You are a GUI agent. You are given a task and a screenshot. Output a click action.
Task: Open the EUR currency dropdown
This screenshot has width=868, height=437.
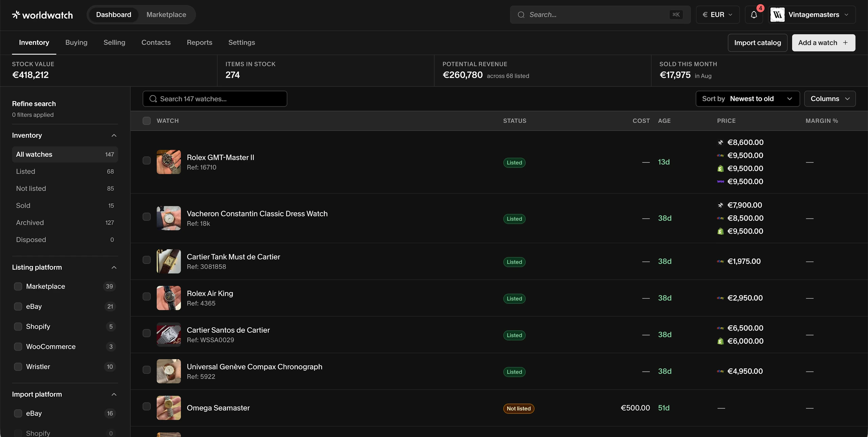[x=717, y=15]
